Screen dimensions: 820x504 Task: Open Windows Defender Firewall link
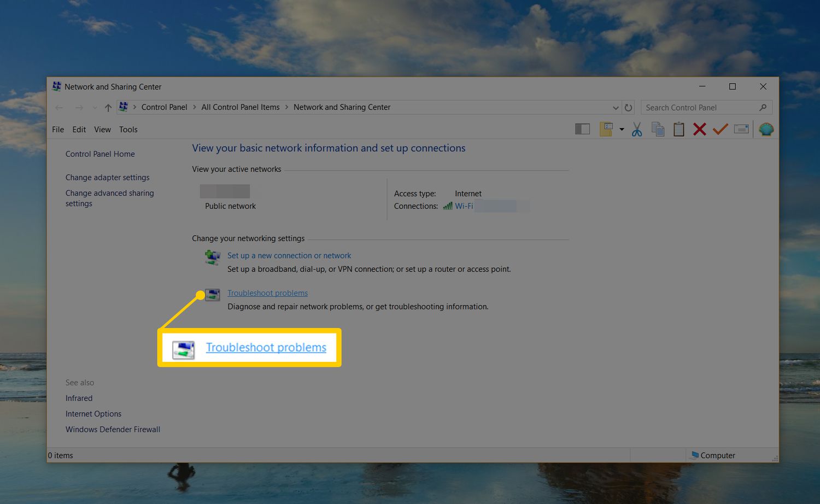[x=113, y=430]
